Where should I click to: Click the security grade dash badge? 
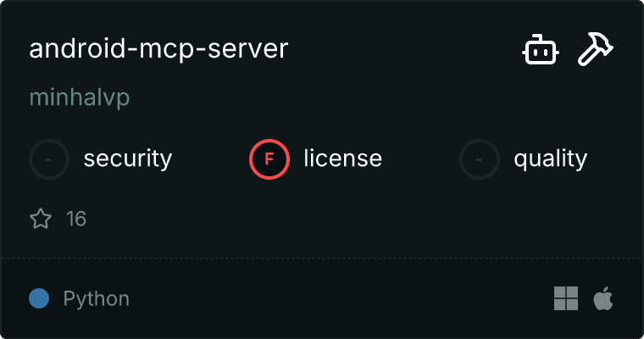(x=49, y=158)
